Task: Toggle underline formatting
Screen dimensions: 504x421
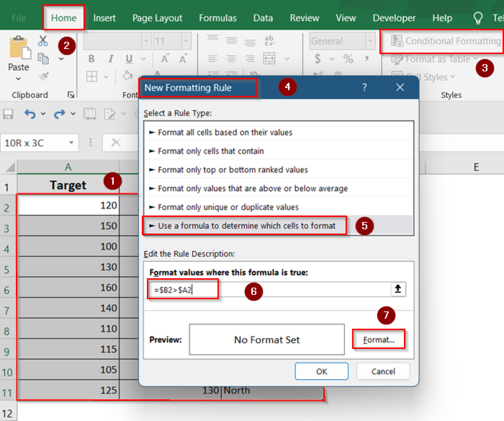Action: 129,59
